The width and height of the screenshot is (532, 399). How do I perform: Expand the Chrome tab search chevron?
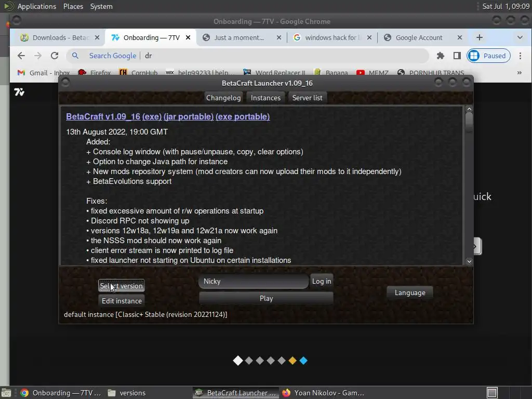coord(520,37)
